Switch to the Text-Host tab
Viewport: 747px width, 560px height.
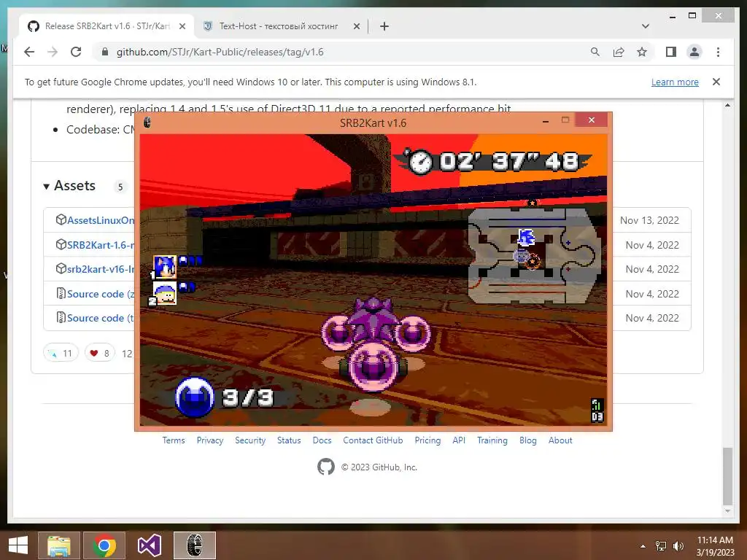279,26
